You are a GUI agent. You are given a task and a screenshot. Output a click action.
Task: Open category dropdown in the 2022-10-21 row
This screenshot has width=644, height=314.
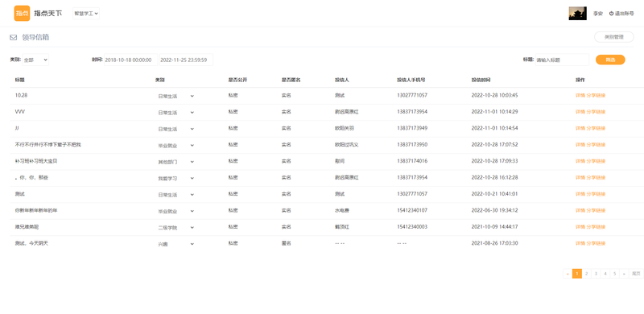175,195
